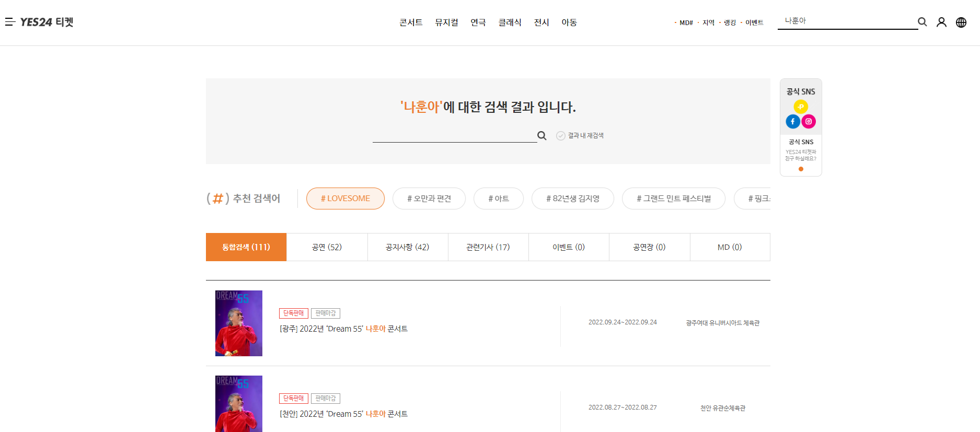Open the 광주 Dream 55 concert poster thumbnail

tap(239, 323)
